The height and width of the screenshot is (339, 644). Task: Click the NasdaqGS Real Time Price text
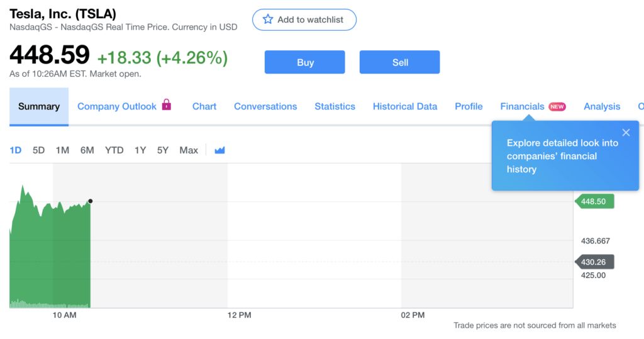pyautogui.click(x=123, y=27)
